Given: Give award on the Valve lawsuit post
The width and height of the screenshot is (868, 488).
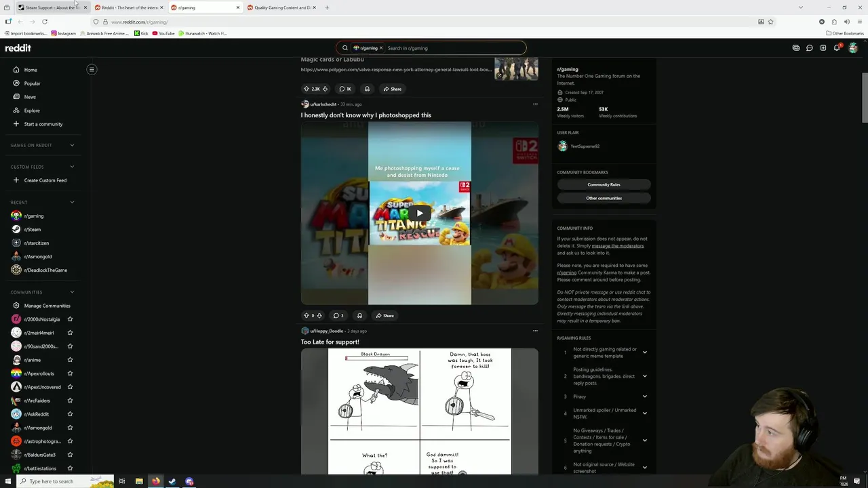Looking at the screenshot, I should (367, 89).
